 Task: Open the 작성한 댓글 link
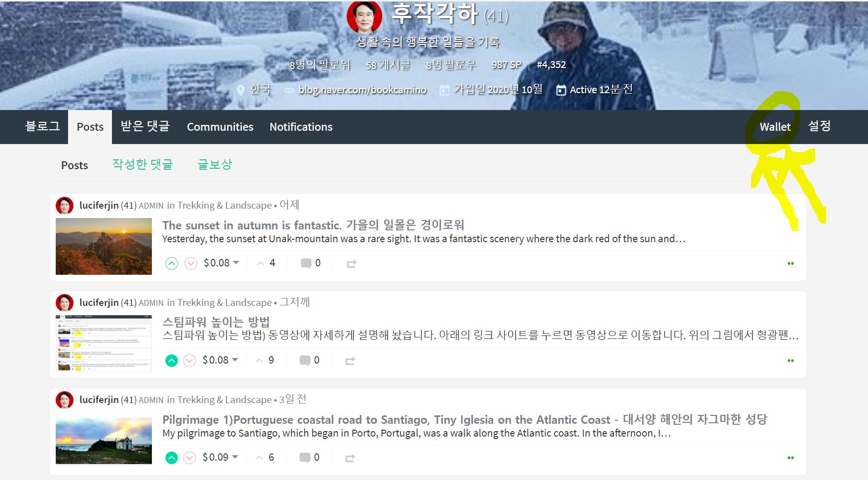pyautogui.click(x=143, y=164)
